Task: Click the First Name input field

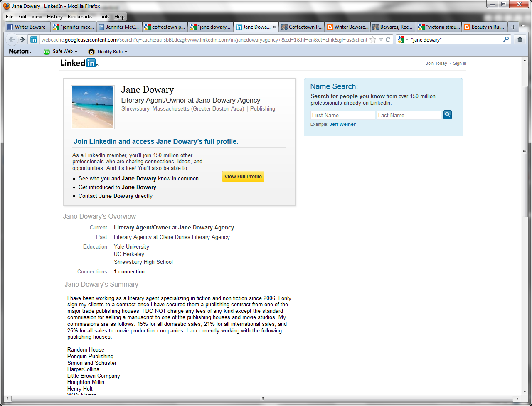Action: click(342, 115)
